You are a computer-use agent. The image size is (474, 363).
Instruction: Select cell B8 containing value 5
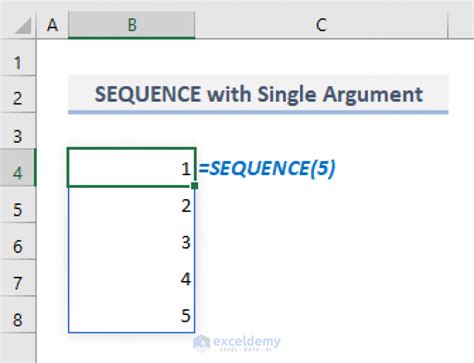132,314
